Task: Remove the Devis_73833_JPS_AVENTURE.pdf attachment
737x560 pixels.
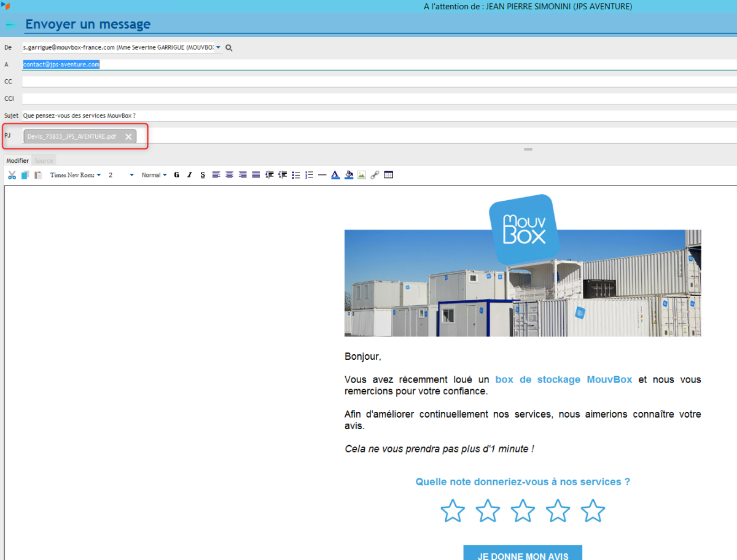Action: (128, 137)
